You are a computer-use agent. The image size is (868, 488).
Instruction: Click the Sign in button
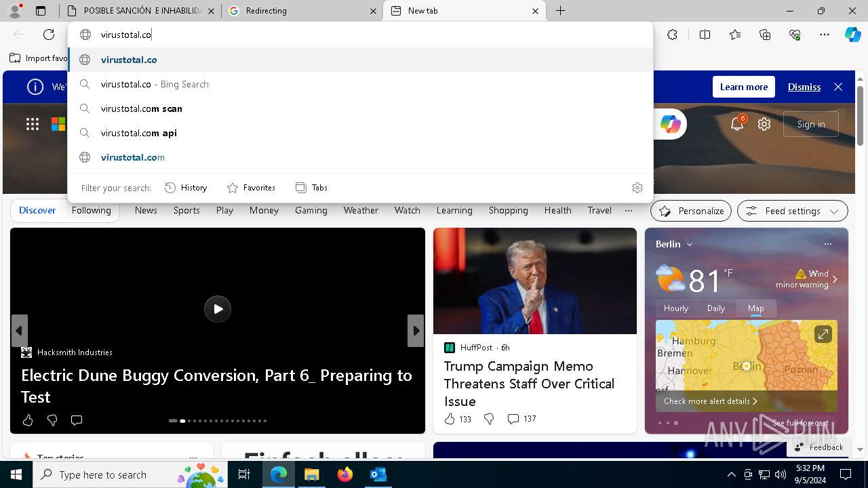(x=811, y=124)
